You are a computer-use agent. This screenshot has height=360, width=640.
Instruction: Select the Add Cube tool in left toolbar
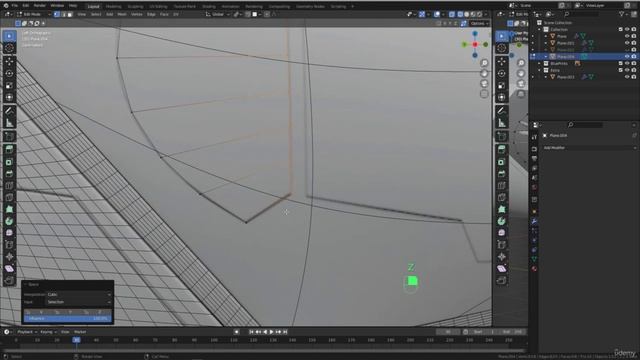click(x=9, y=136)
